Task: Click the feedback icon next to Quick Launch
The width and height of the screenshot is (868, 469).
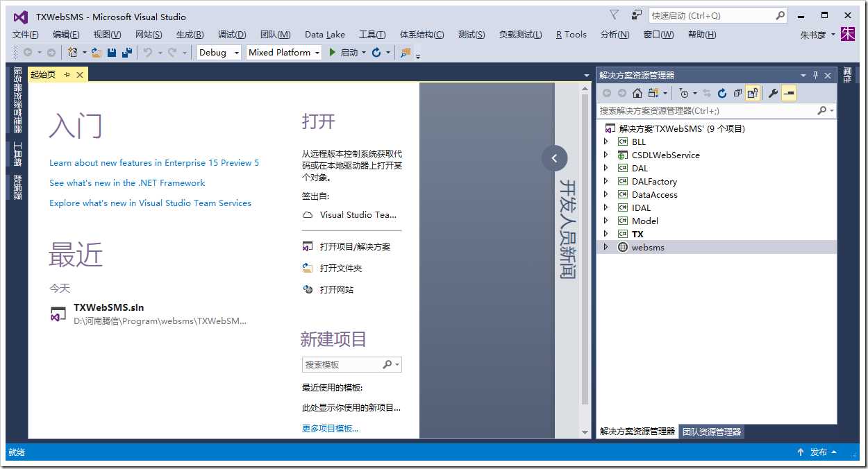Action: tap(637, 15)
